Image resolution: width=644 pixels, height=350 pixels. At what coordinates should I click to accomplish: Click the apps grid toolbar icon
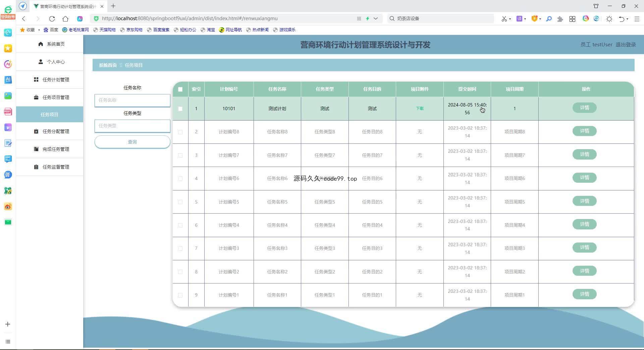[573, 19]
